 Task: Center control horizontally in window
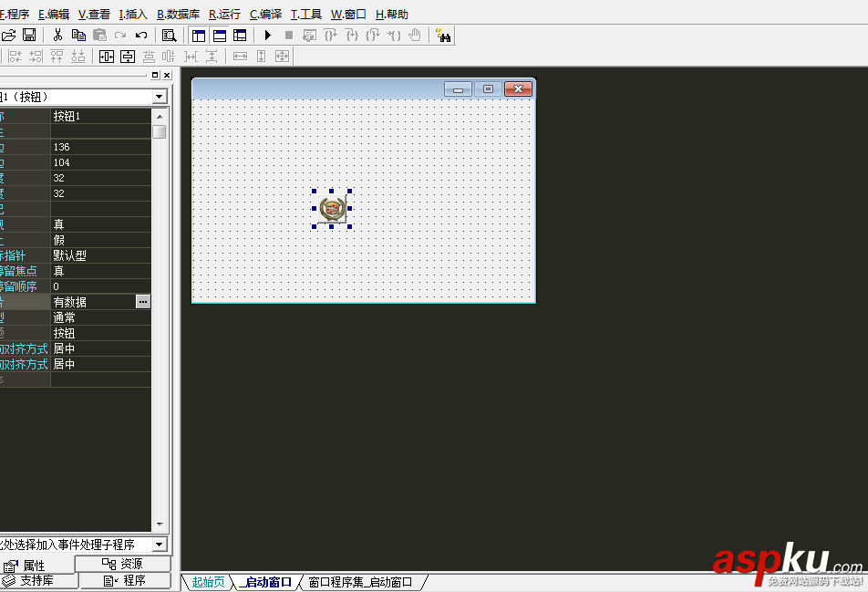coord(107,56)
